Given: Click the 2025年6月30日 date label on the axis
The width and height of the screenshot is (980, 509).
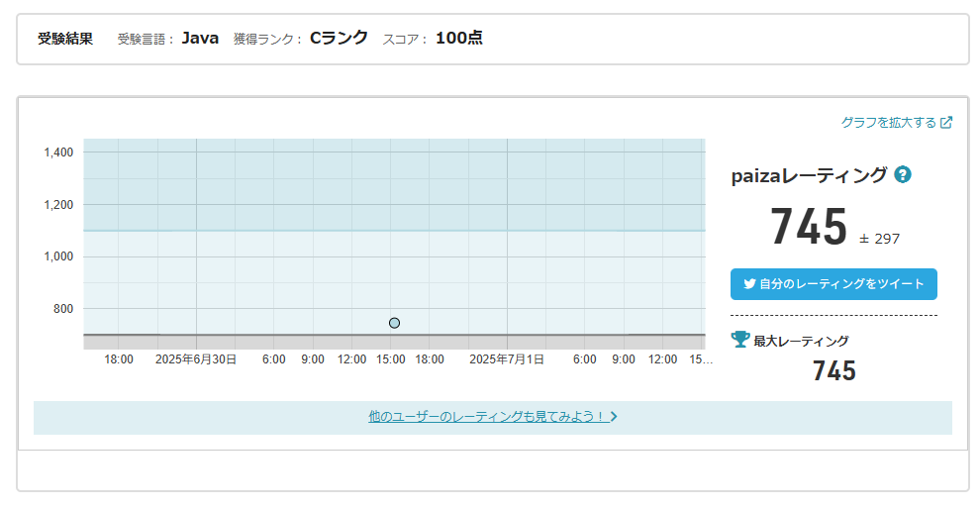Looking at the screenshot, I should point(196,359).
